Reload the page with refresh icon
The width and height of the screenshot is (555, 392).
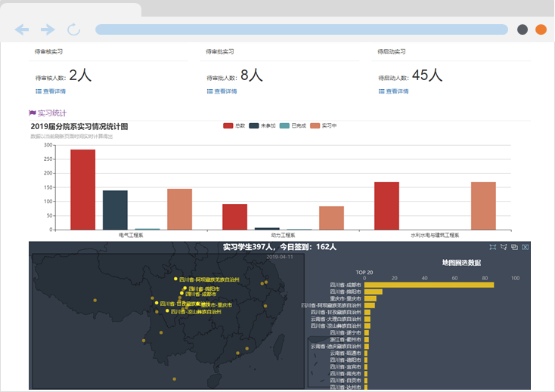(73, 29)
